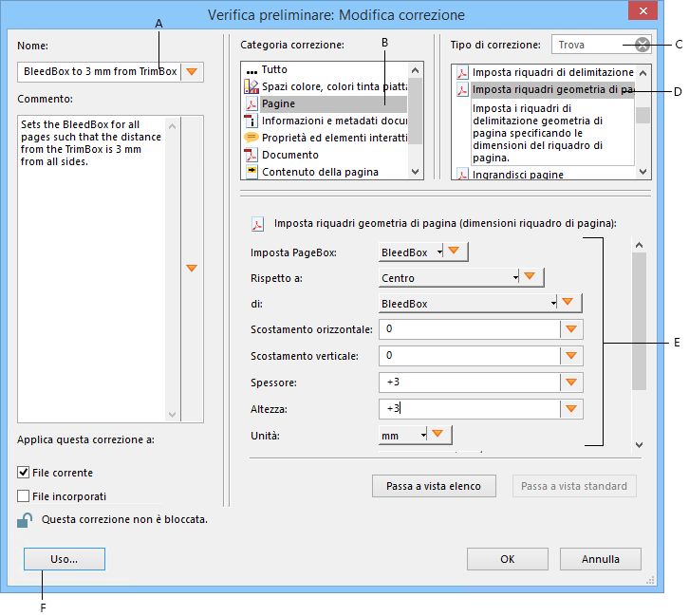Click the Trova search field

(593, 45)
